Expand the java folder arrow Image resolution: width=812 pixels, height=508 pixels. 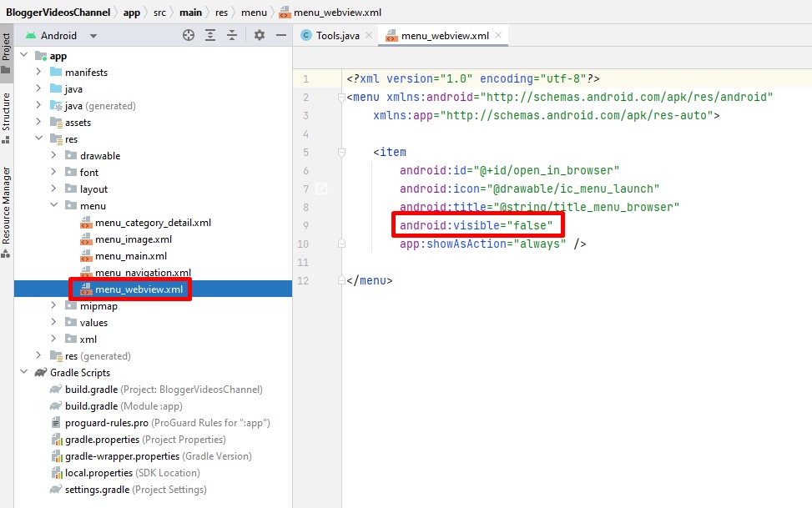coord(39,88)
